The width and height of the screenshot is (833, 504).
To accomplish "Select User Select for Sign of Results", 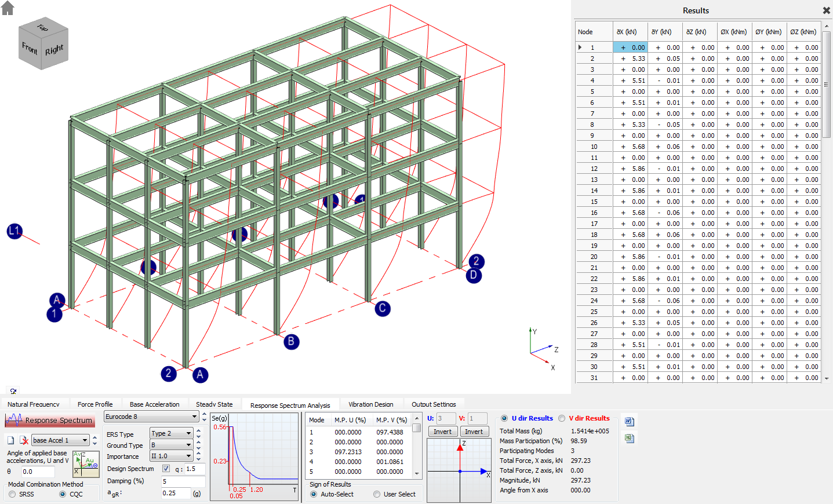I will pos(377,494).
